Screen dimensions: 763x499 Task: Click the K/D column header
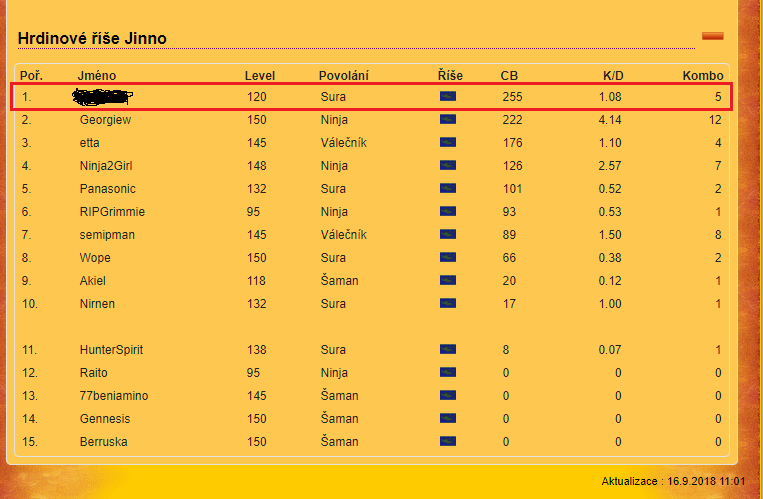tap(612, 75)
